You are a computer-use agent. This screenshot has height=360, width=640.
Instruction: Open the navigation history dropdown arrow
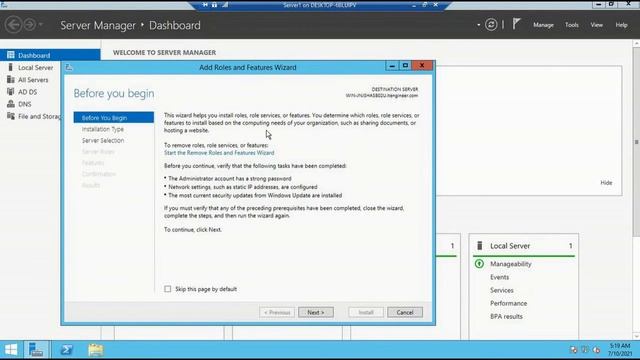[x=41, y=25]
